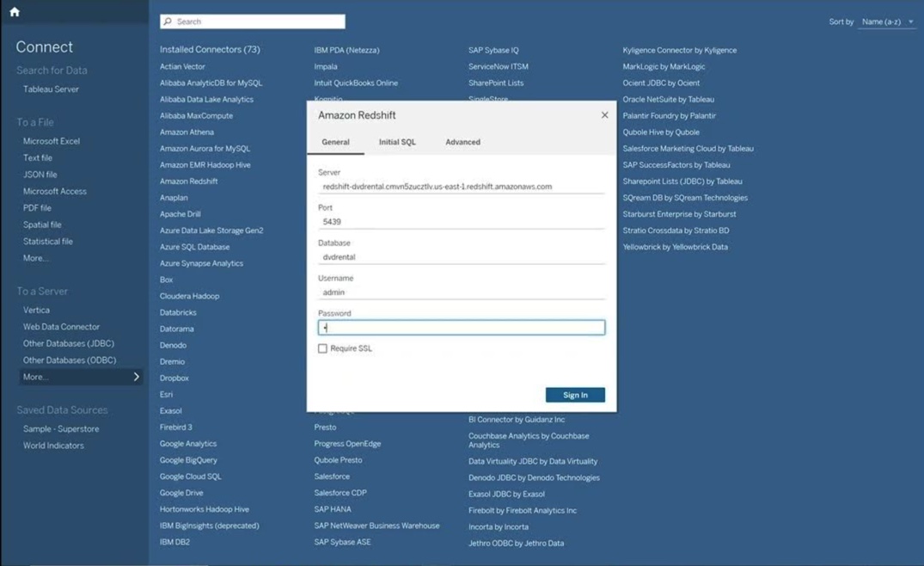
Task: Click the search magnifier icon
Action: 168,22
